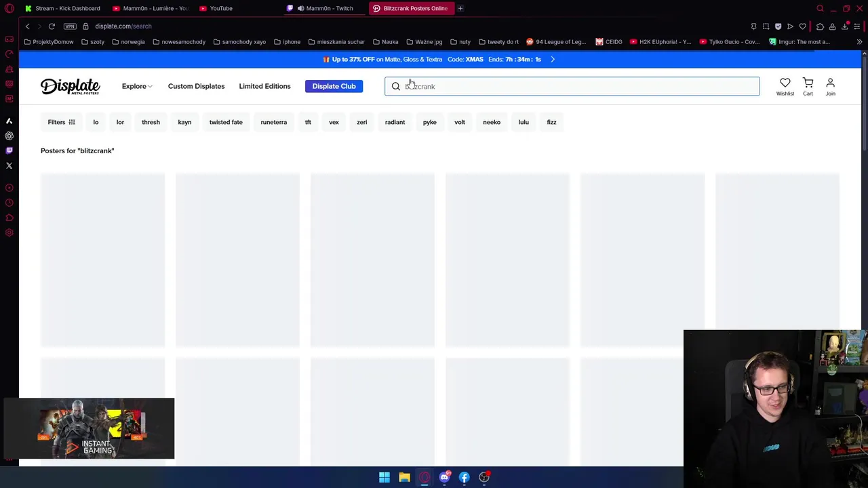868x488 pixels.
Task: Toggle the browser VPN badge
Action: tap(70, 26)
